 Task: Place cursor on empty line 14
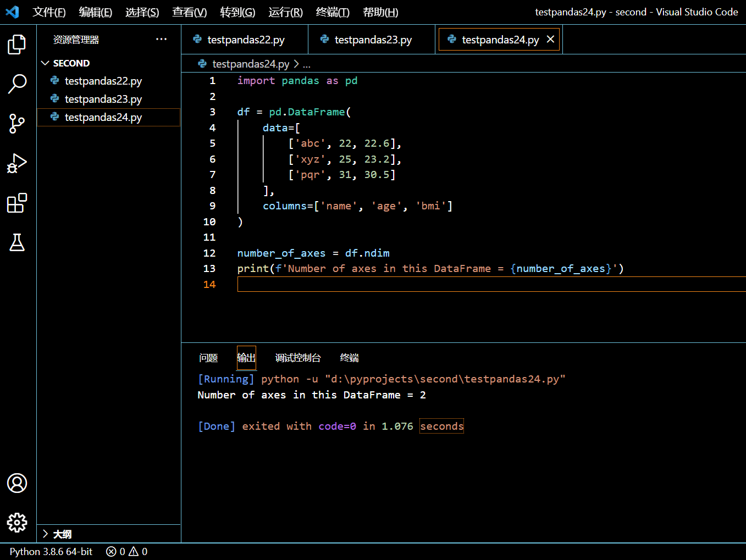[491, 284]
